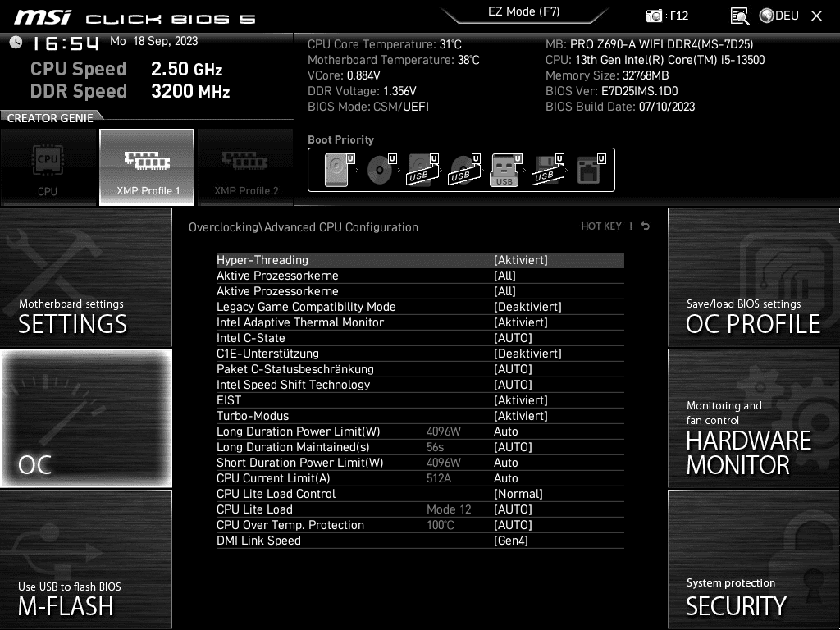Enable XMP Profile 1
This screenshot has height=630, width=840.
[147, 167]
